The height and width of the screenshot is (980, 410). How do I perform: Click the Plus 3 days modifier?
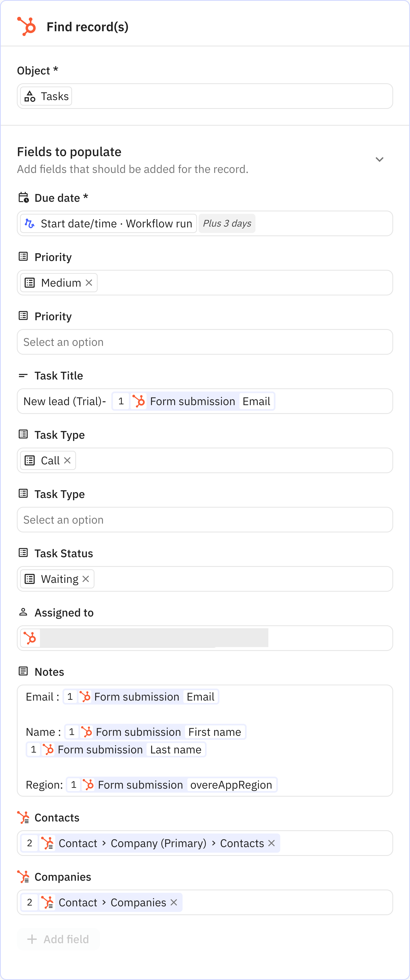click(227, 223)
